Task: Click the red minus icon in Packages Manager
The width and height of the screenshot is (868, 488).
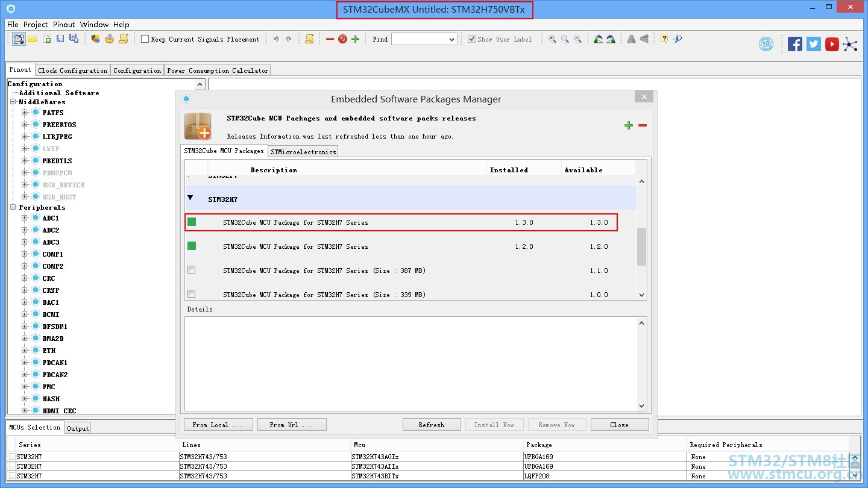Action: point(643,125)
